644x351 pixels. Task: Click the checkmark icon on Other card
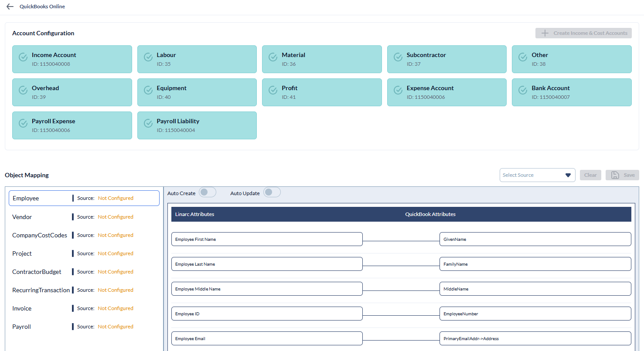[523, 57]
